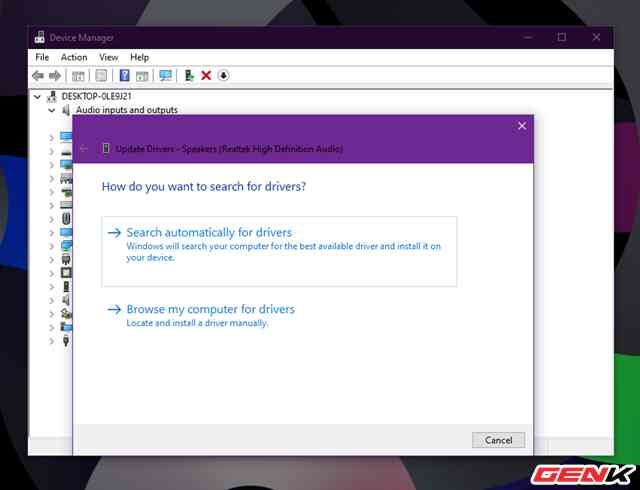This screenshot has height=490, width=640.
Task: Click the Device Manager title bar app icon
Action: point(40,38)
